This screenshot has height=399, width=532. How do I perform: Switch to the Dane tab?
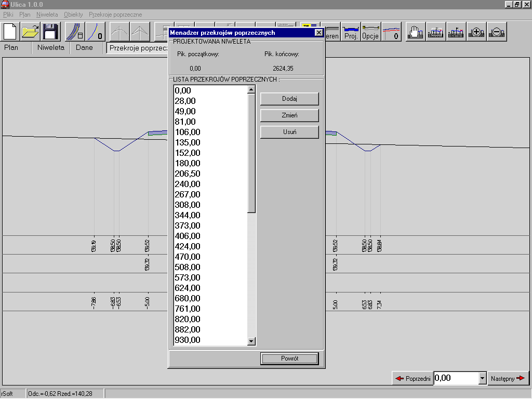tap(84, 48)
